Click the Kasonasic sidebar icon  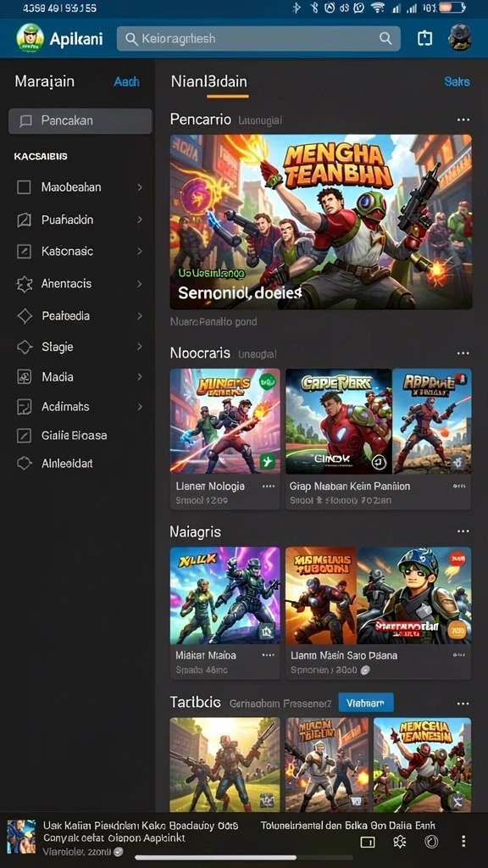[x=24, y=251]
